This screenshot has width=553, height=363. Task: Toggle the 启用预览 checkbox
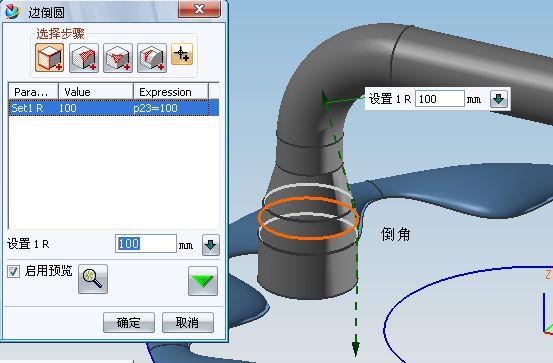(x=13, y=271)
